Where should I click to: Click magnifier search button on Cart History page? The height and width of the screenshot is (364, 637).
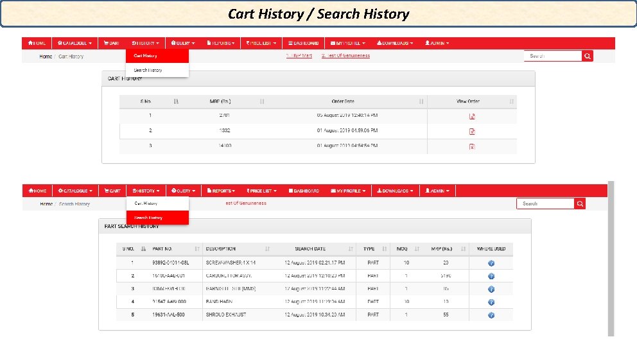(588, 56)
